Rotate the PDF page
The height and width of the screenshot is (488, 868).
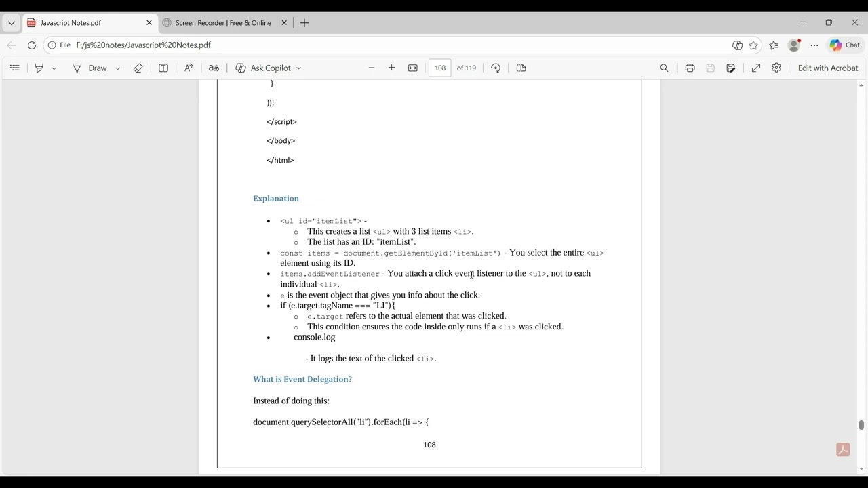click(x=496, y=68)
